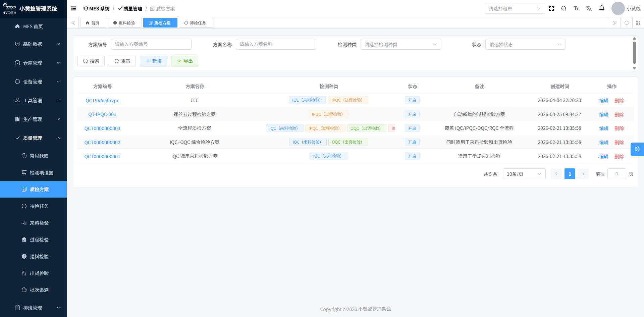
Task: Expand the 生产管理 menu
Action: [34, 119]
